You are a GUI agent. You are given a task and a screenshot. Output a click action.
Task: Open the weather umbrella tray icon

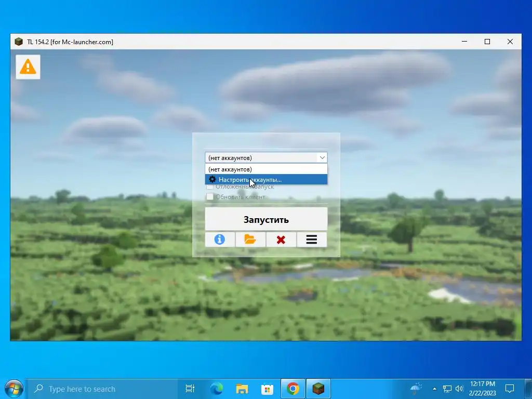pos(416,388)
